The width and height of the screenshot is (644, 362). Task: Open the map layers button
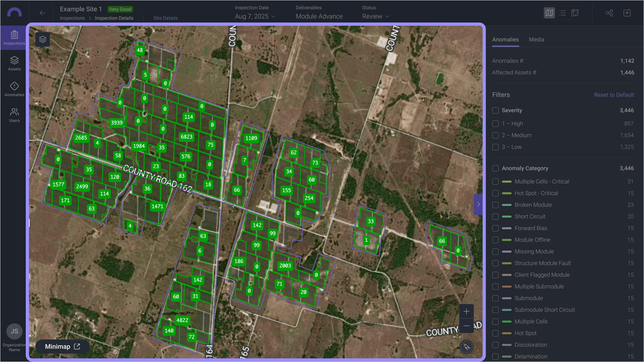(42, 39)
